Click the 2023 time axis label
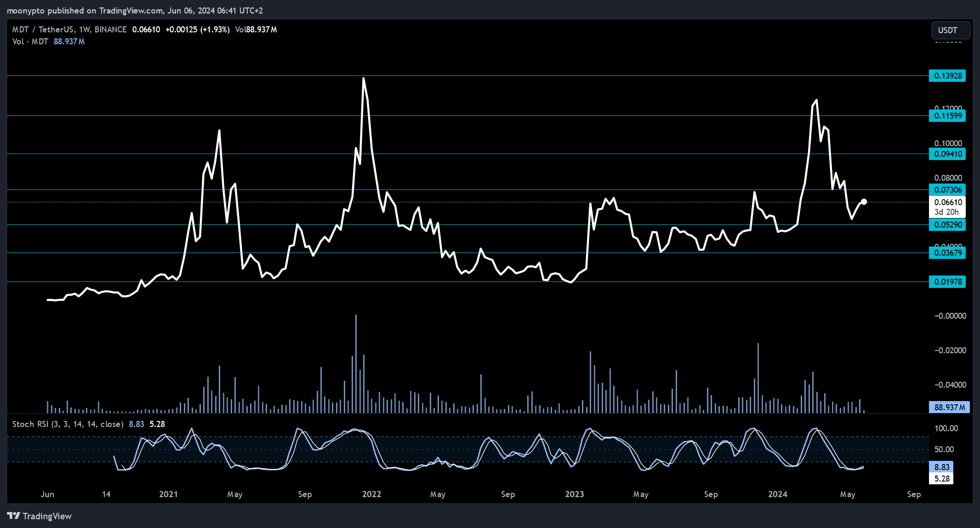 click(x=574, y=494)
